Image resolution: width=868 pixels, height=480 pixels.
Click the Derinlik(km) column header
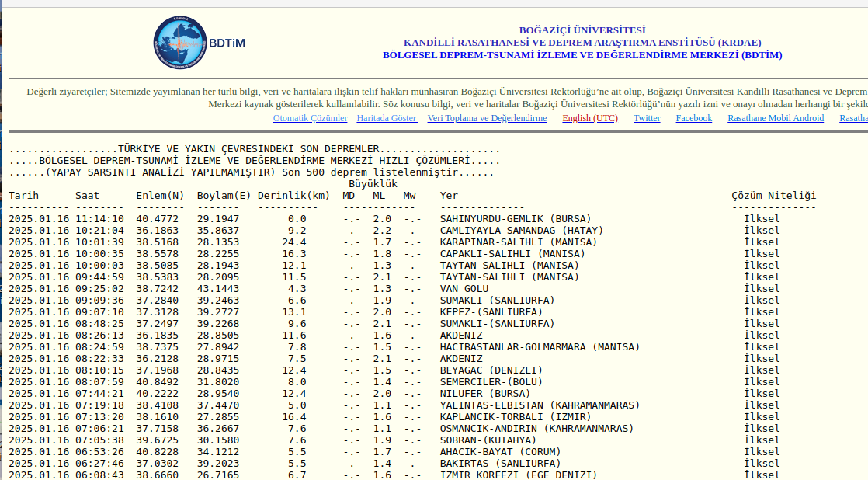point(293,196)
